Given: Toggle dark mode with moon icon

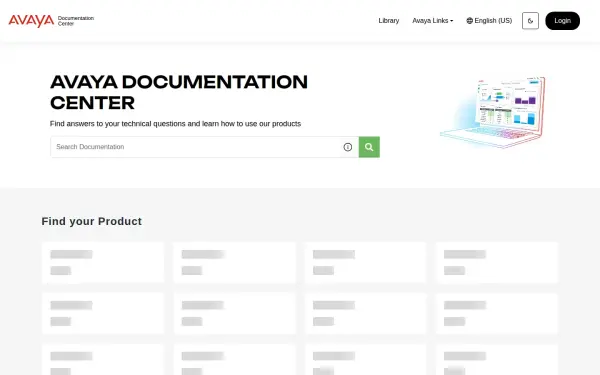Looking at the screenshot, I should point(530,21).
